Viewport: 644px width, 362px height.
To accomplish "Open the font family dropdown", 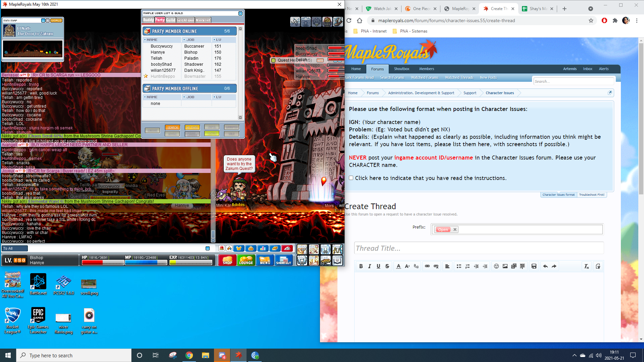I will [x=416, y=266].
